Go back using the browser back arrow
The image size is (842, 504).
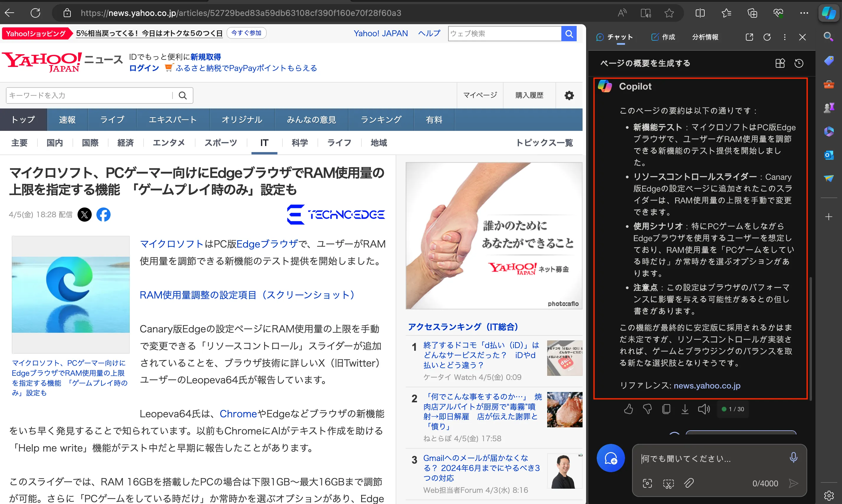(10, 13)
